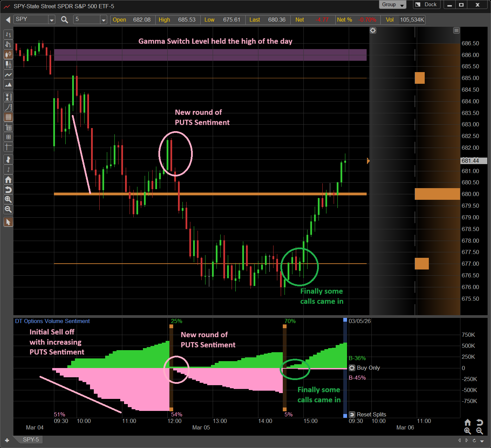491x448 pixels.
Task: Click the home icon in left toolbar
Action: point(8,180)
